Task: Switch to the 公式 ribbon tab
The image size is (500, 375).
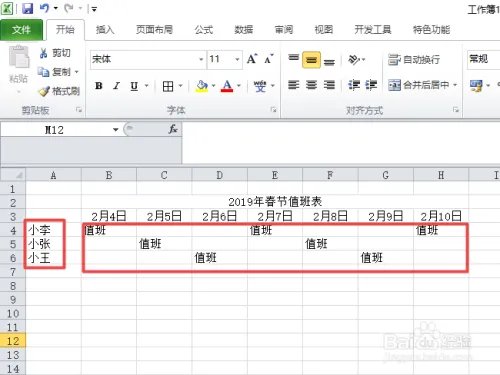Action: coord(204,30)
